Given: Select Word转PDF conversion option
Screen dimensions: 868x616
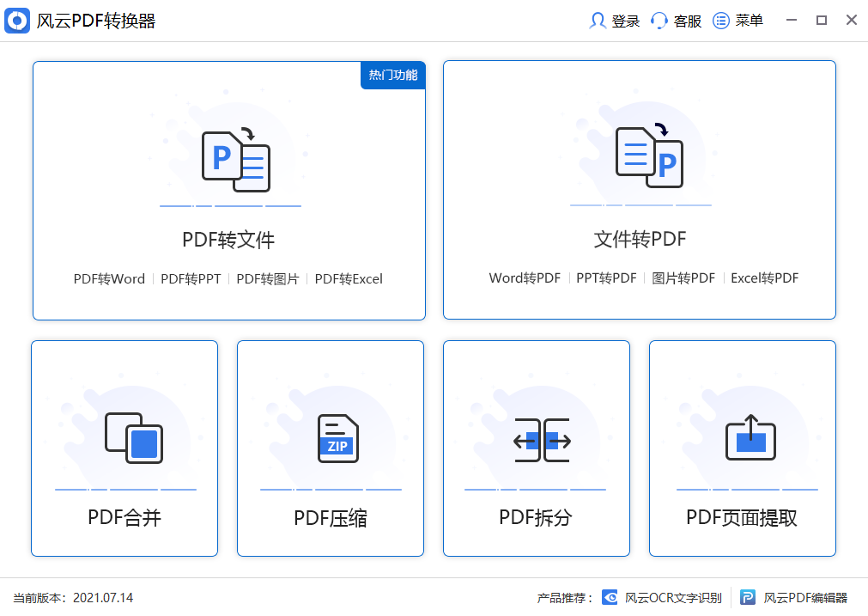Looking at the screenshot, I should pyautogui.click(x=525, y=278).
